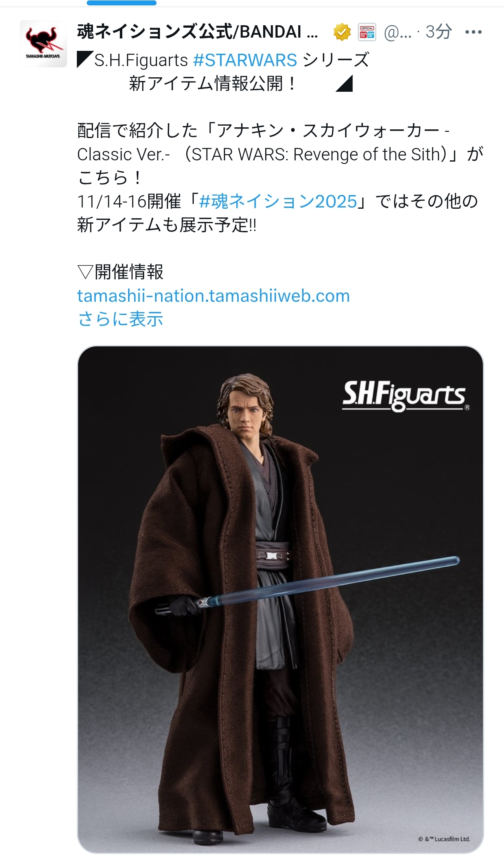Tap the ▽開催情報 triangle marker

(x=86, y=272)
